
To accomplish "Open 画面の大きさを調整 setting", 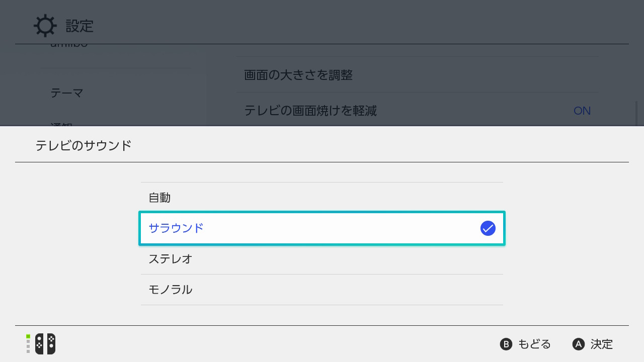I will coord(418,75).
